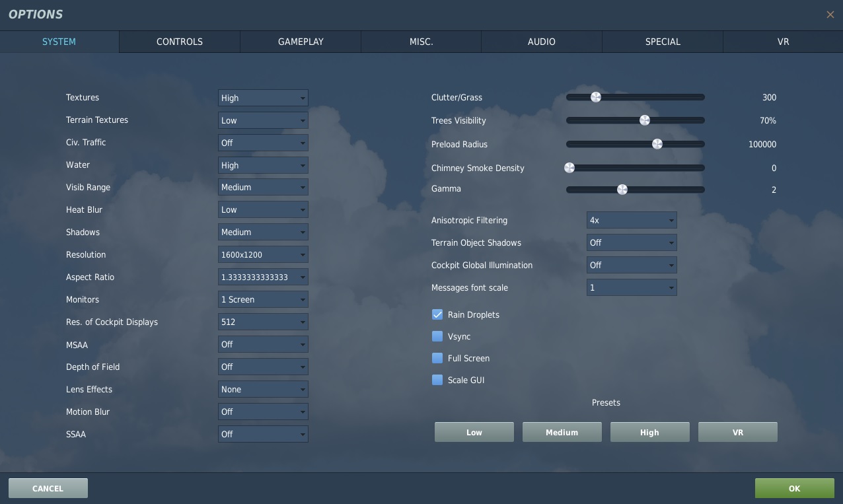Apply the VR preset

(738, 432)
